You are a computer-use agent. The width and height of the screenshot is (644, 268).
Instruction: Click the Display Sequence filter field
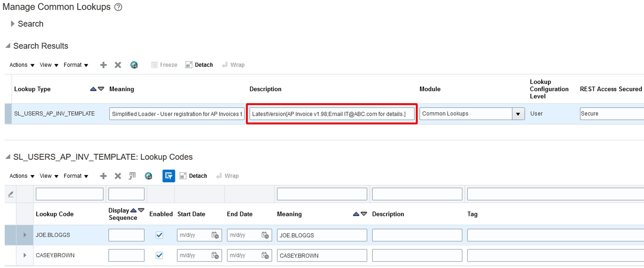[x=126, y=194]
